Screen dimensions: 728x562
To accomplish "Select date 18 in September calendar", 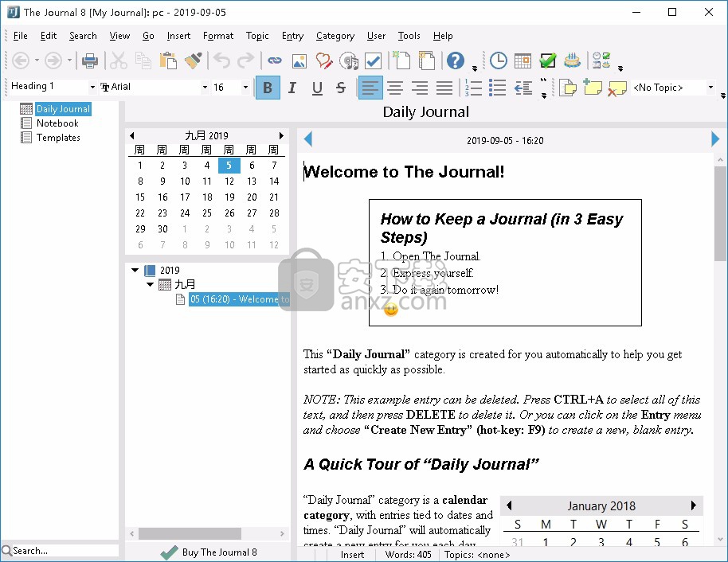I will (x=207, y=197).
